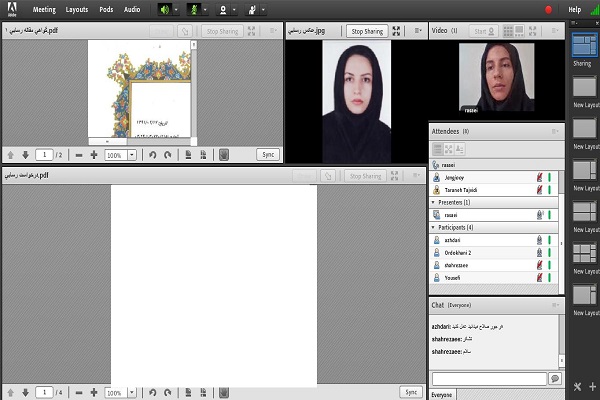Switch to attendee status view

[x=460, y=149]
